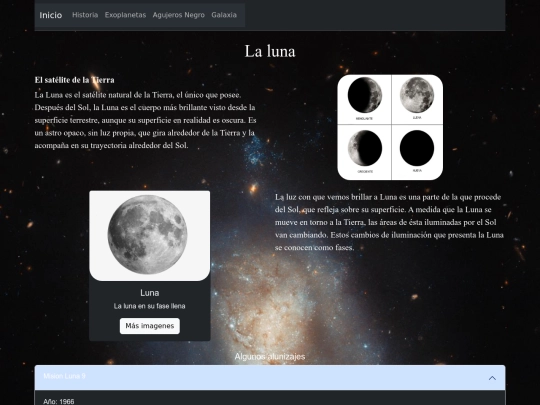This screenshot has height=405, width=540.
Task: Click the full moon card image
Action: [x=150, y=236]
